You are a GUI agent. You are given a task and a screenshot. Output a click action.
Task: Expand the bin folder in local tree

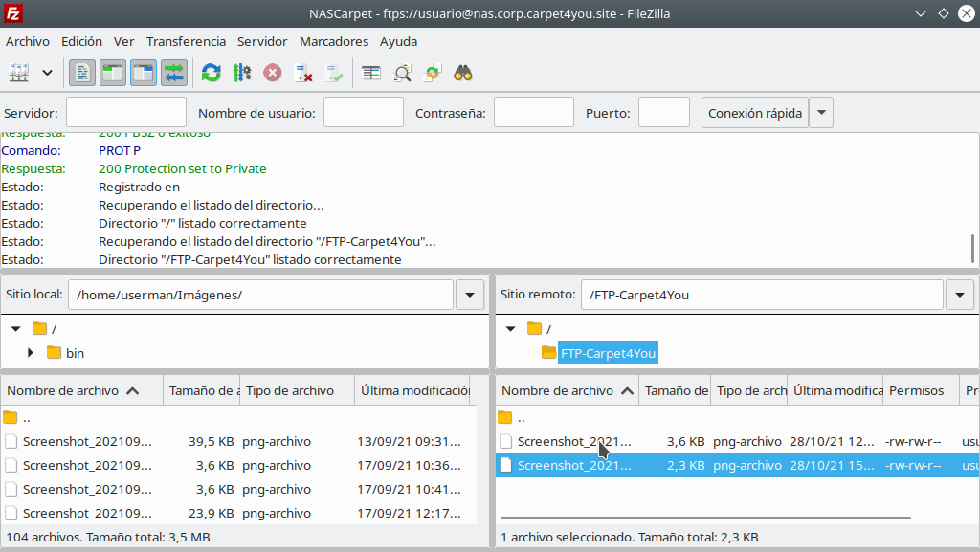click(32, 353)
